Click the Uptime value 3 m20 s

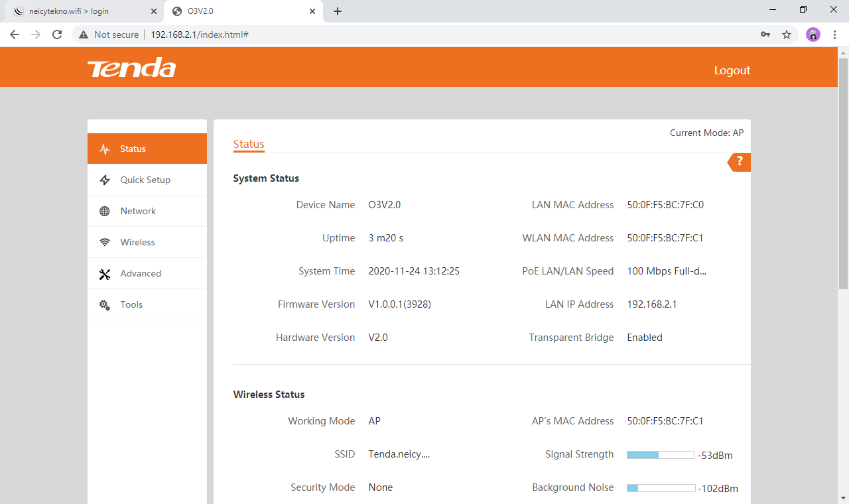click(x=386, y=239)
